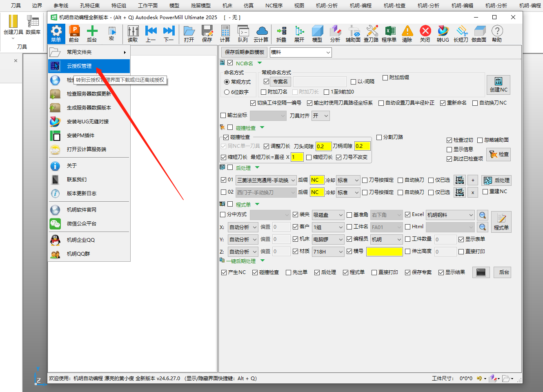
Task: Click the yellow 刀头间隙 value field
Action: 324,146
